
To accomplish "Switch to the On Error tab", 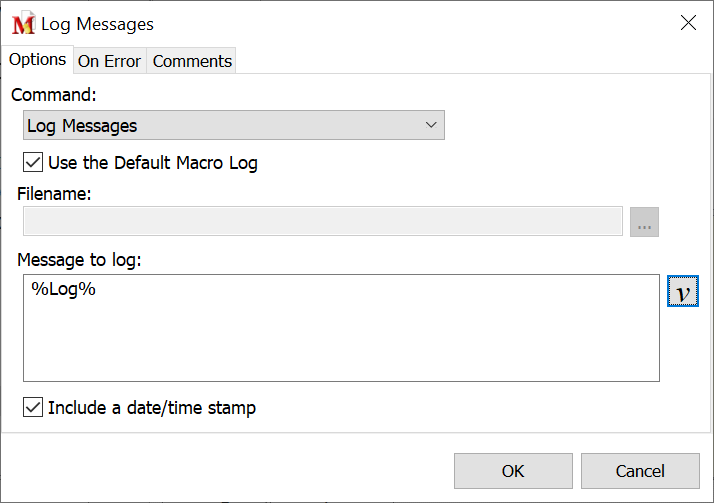I will pos(109,61).
